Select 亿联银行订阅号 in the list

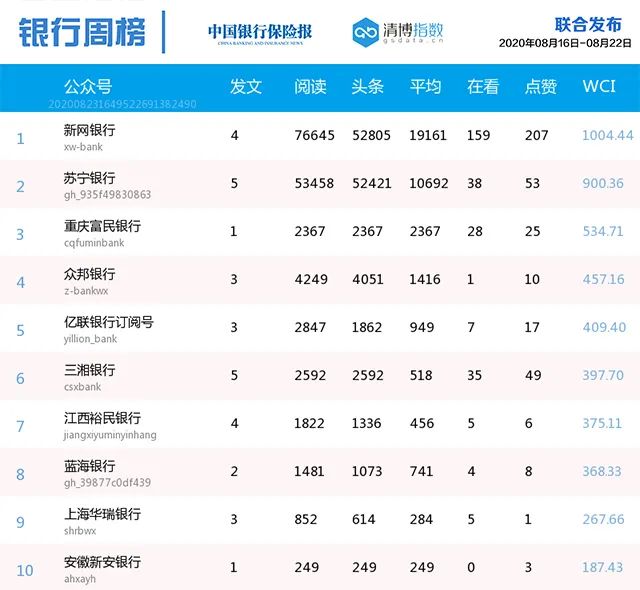(x=108, y=322)
